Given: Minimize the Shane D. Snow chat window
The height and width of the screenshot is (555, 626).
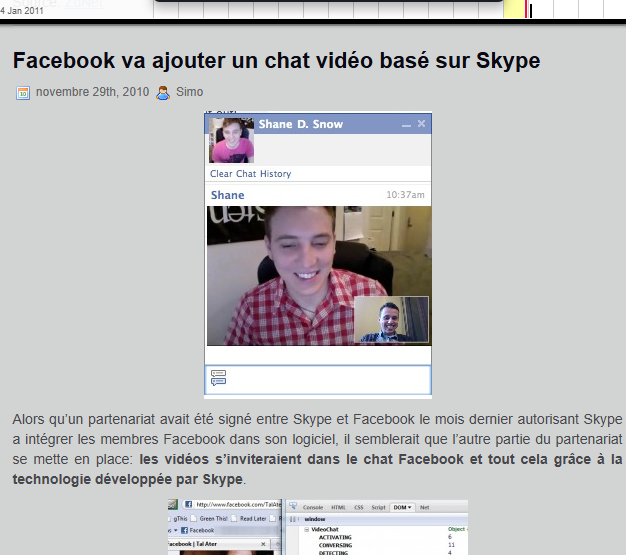Looking at the screenshot, I should coord(406,125).
